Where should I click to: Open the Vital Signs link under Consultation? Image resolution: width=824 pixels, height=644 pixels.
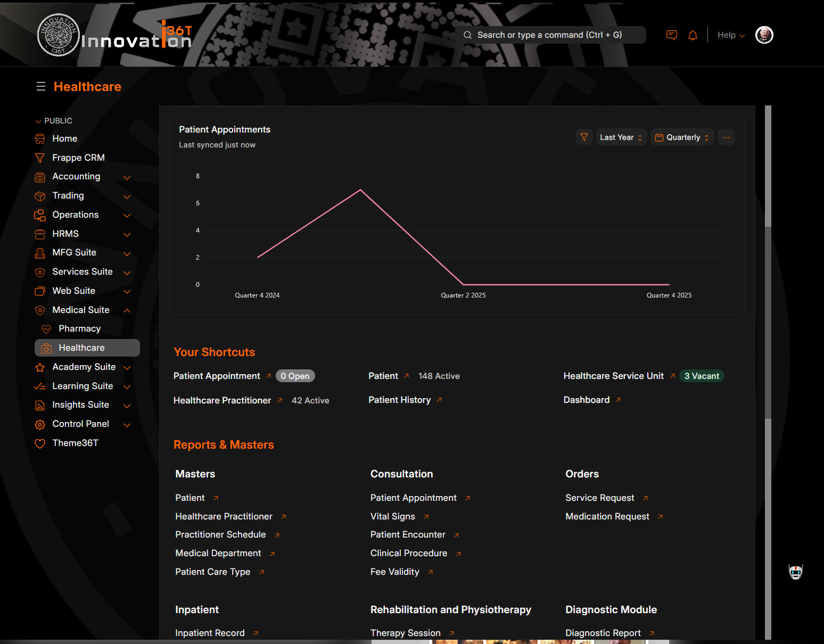tap(392, 516)
